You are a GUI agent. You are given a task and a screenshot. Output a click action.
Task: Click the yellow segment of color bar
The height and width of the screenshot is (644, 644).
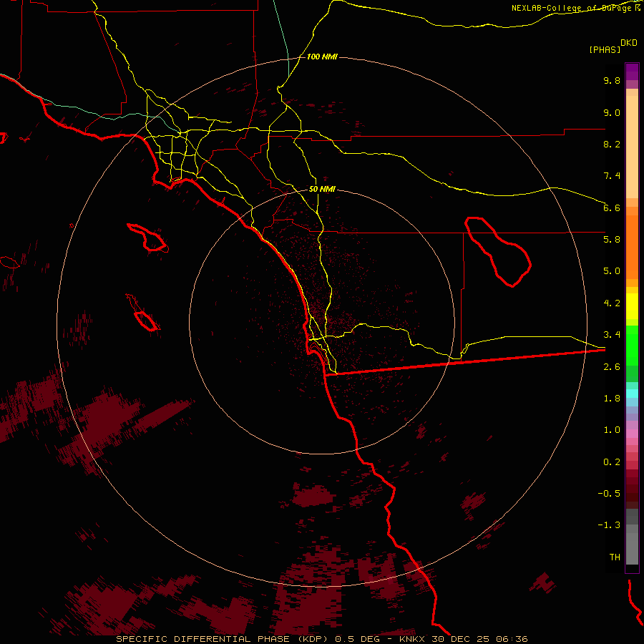[632, 306]
